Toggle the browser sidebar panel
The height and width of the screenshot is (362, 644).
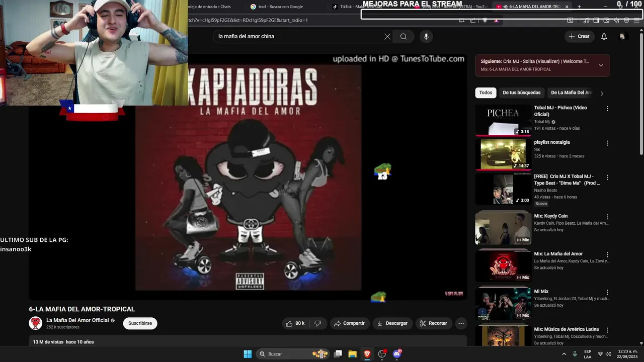tap(596, 20)
